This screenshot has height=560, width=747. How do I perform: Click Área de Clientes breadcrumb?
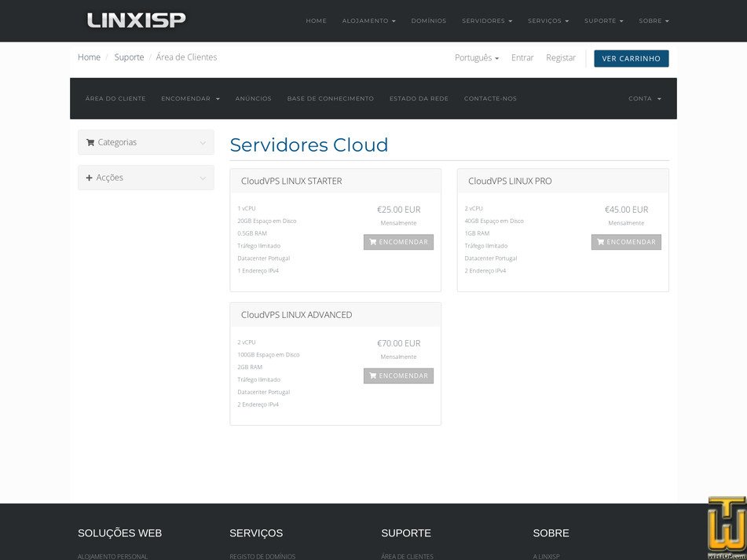pos(186,57)
